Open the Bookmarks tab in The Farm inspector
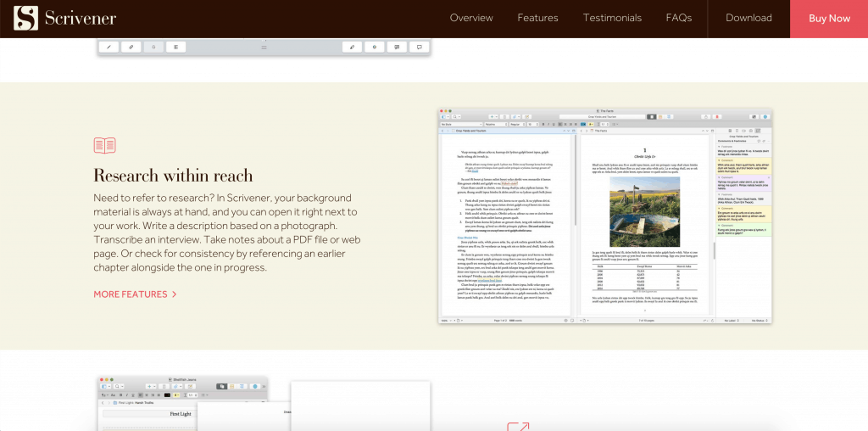This screenshot has width=868, height=431. (x=737, y=131)
